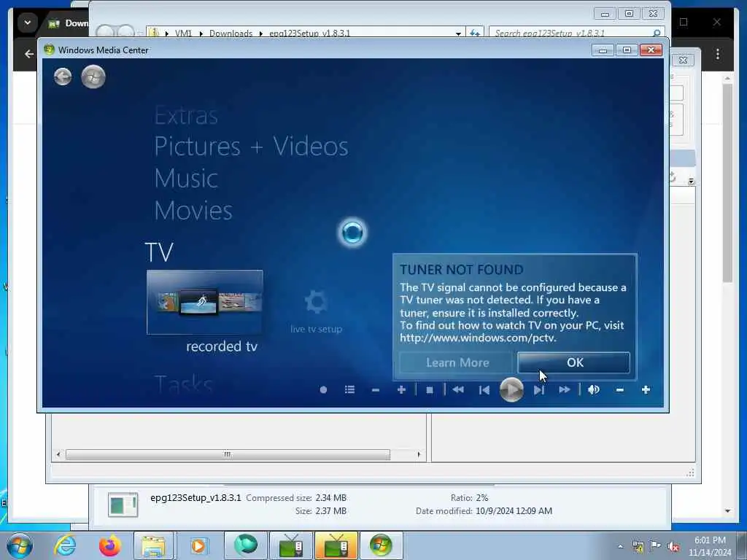Click the fast forward button
Screen dimensions: 747x560
click(565, 390)
